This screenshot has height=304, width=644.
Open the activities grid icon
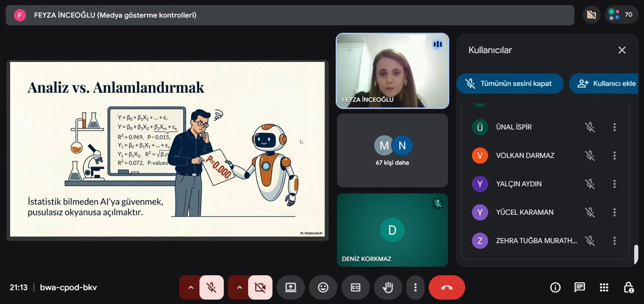[x=604, y=287]
